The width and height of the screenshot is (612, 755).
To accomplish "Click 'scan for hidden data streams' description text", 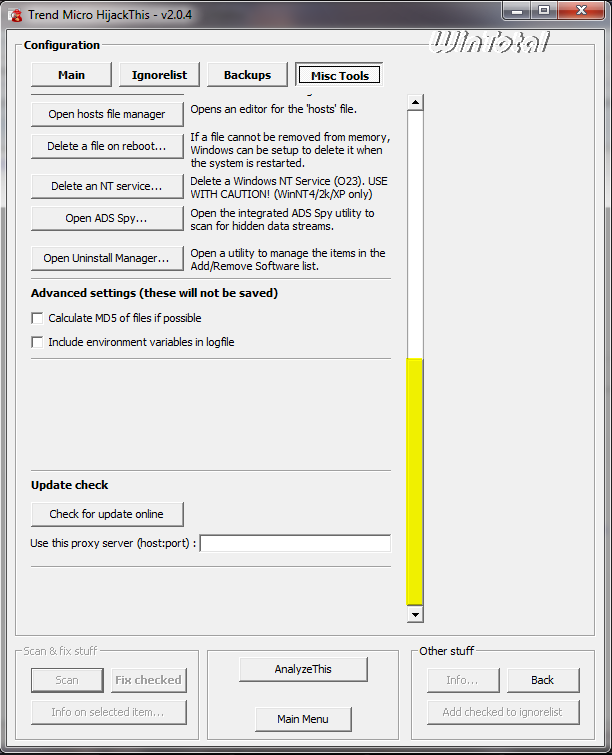I will [262, 226].
